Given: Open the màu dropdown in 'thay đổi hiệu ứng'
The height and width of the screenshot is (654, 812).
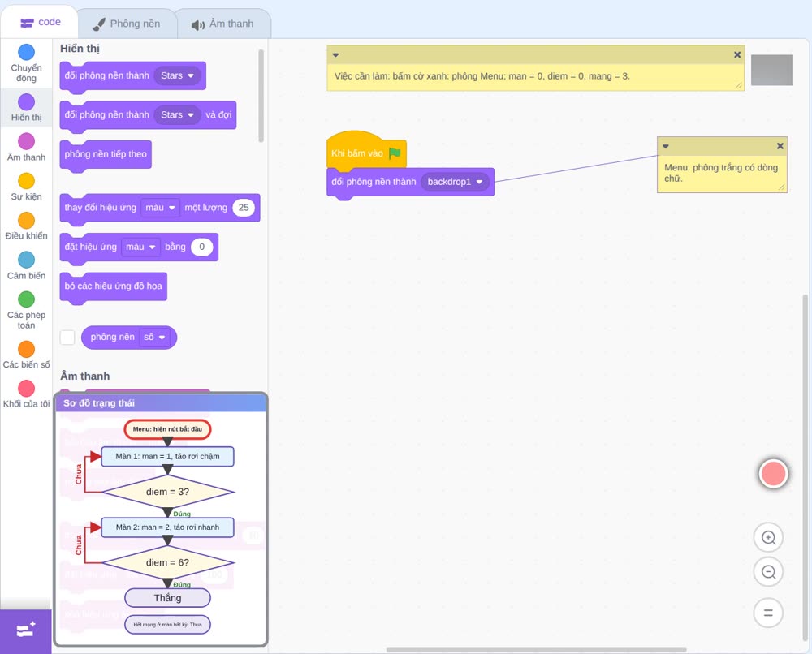Looking at the screenshot, I should click(x=161, y=208).
